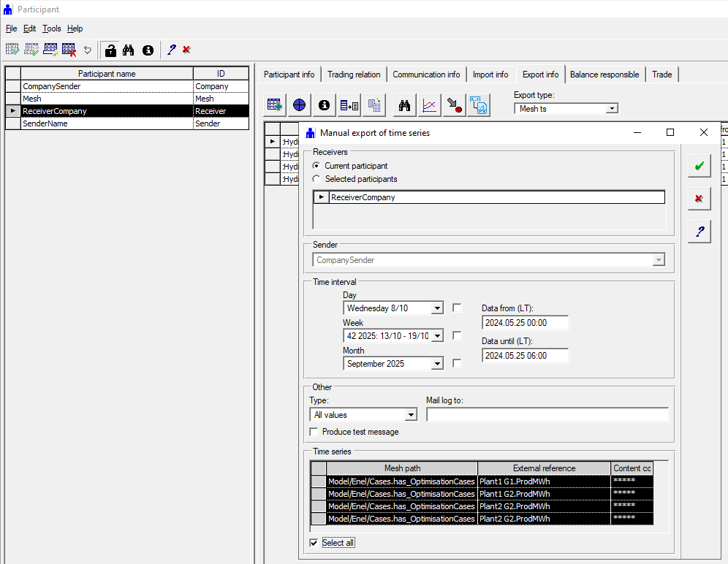Click the globe icon in Export info toolbar
The width and height of the screenshot is (728, 564).
[299, 104]
